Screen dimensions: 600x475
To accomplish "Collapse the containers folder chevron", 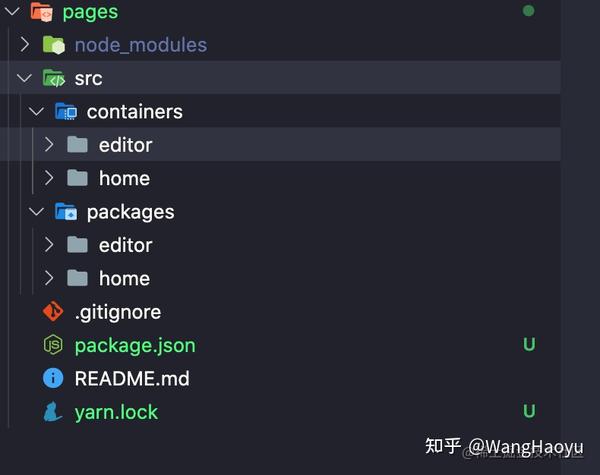I will [x=37, y=111].
